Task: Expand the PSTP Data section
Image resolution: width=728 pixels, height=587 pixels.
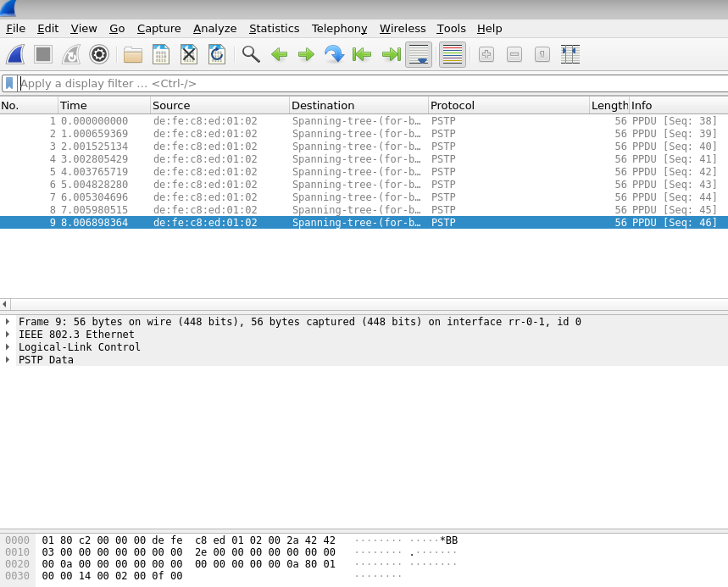Action: 8,360
